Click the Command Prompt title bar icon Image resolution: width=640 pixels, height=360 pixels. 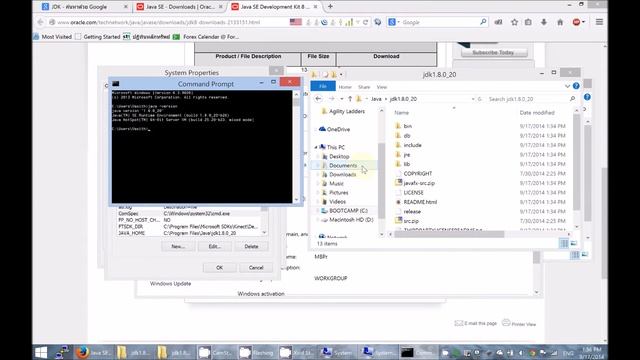pos(116,84)
